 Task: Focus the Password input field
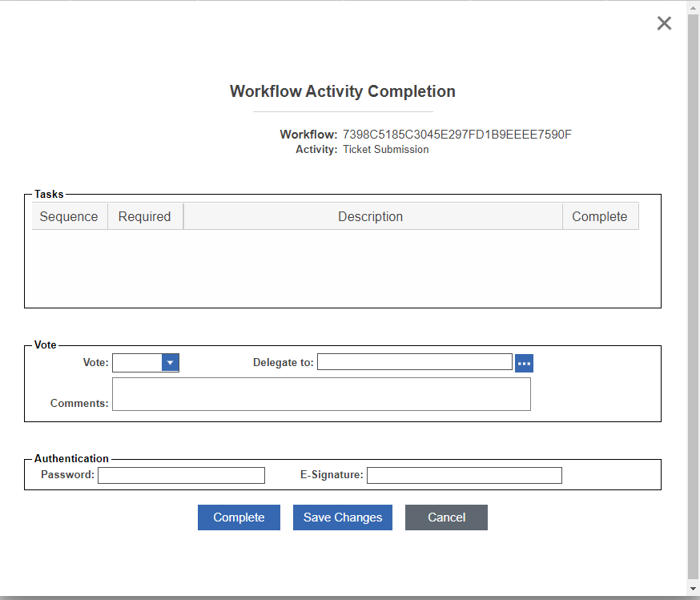181,475
